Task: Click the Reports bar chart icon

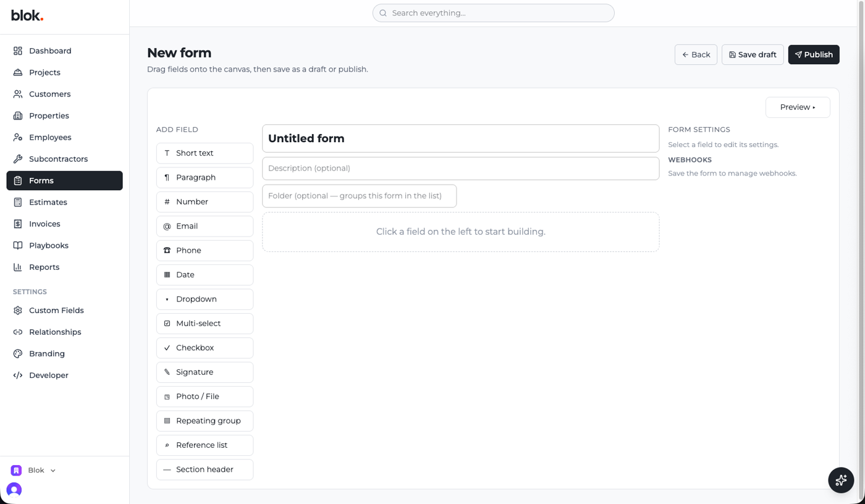Action: click(x=18, y=267)
